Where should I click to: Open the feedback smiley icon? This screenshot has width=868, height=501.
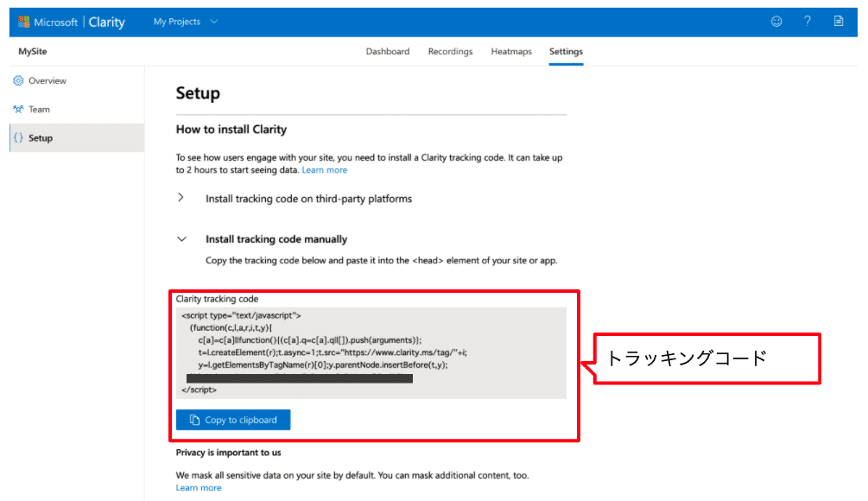776,22
